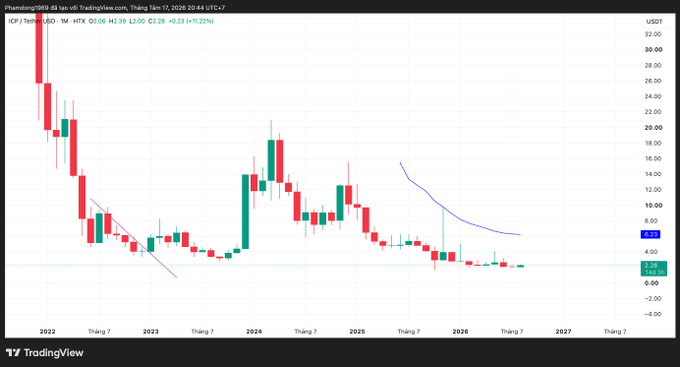Click the 2026 time axis label

coord(460,331)
